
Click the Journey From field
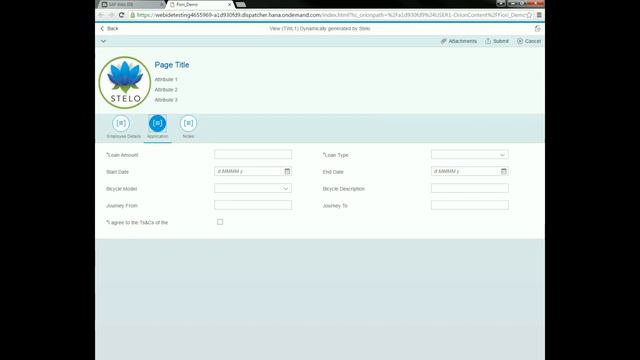(x=253, y=205)
